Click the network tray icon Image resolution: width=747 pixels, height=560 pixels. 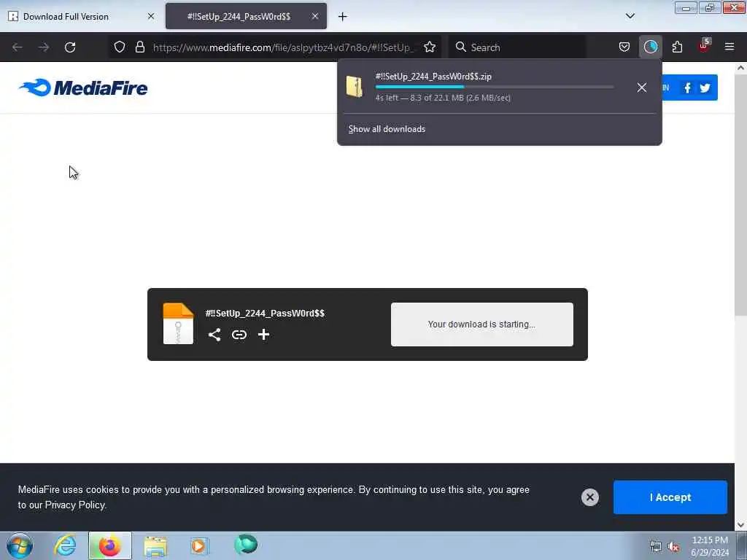[656, 547]
